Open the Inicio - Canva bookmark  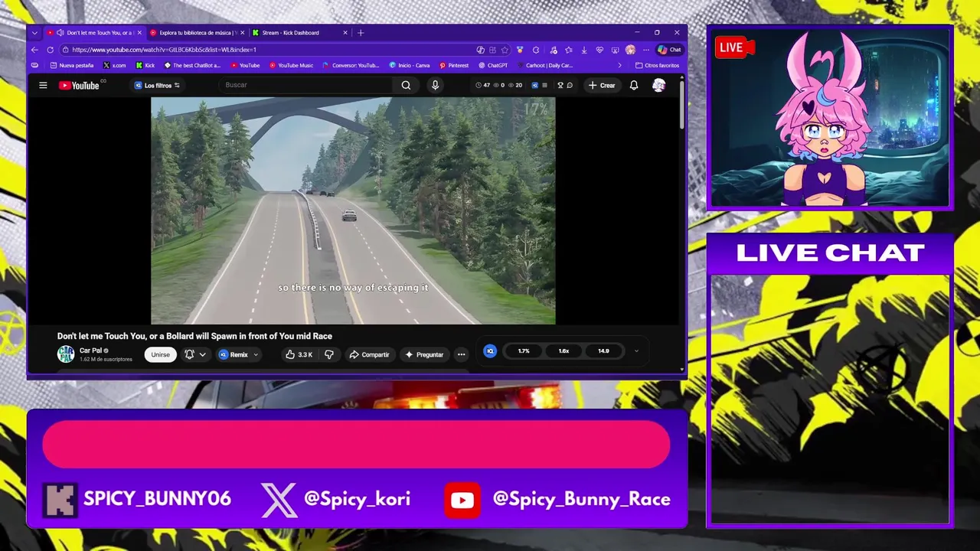pos(410,65)
